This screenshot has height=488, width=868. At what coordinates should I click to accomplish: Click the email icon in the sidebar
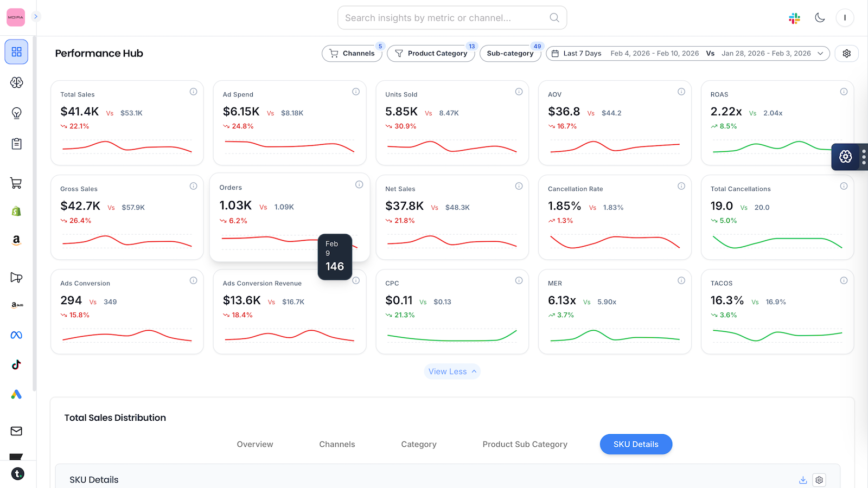(x=16, y=431)
